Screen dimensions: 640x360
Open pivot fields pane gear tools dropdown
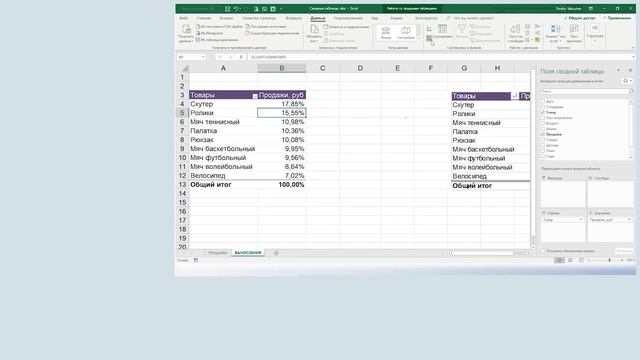coord(627,81)
